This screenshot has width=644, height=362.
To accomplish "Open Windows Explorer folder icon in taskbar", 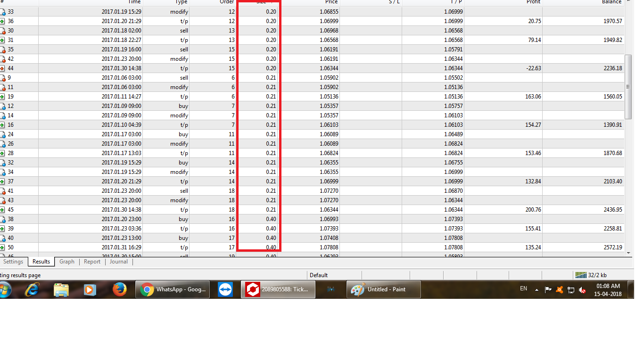I will point(61,289).
